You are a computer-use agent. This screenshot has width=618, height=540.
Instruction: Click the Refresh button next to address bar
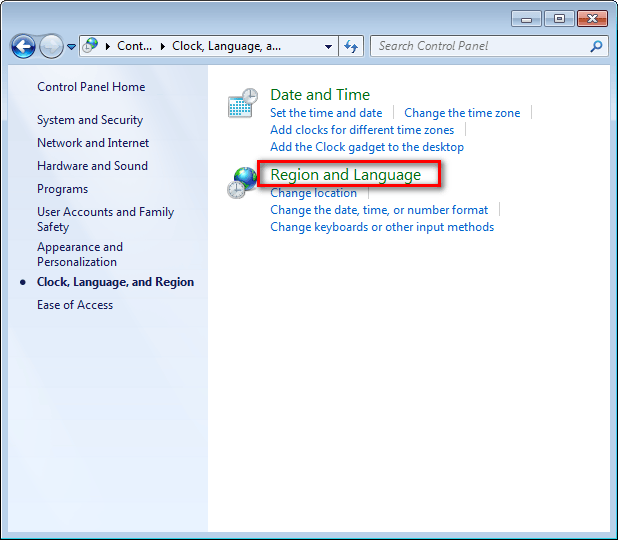351,46
